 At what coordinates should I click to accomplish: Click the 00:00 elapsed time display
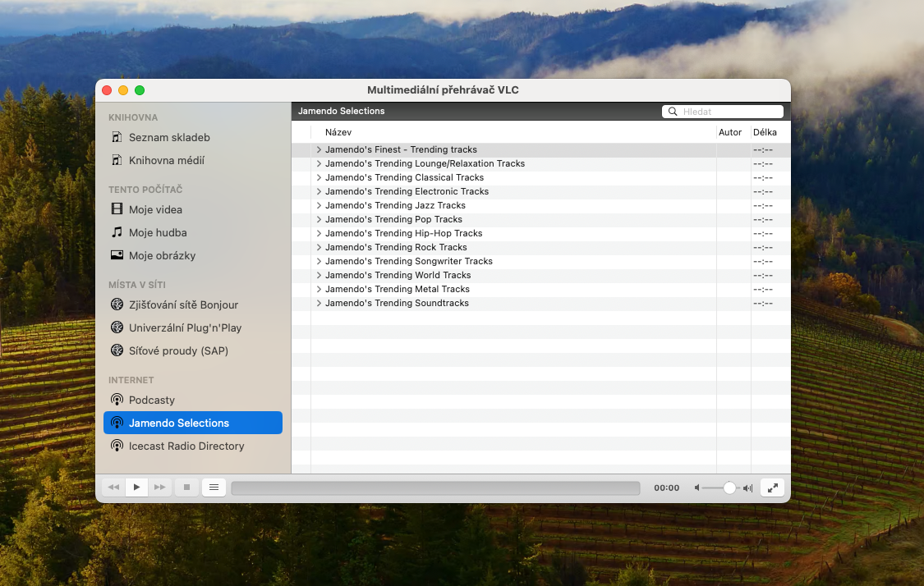pos(666,488)
